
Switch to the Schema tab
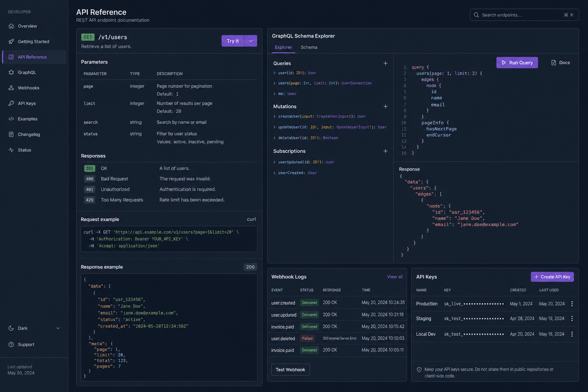[x=309, y=47]
